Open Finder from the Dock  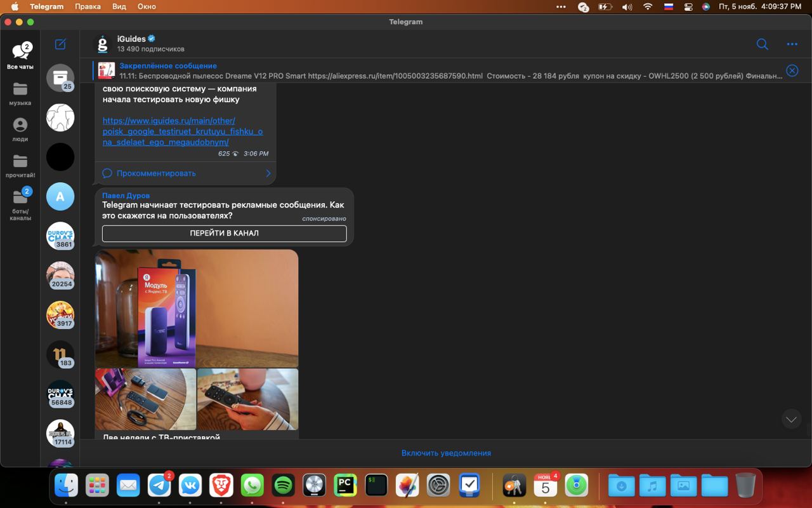(66, 486)
